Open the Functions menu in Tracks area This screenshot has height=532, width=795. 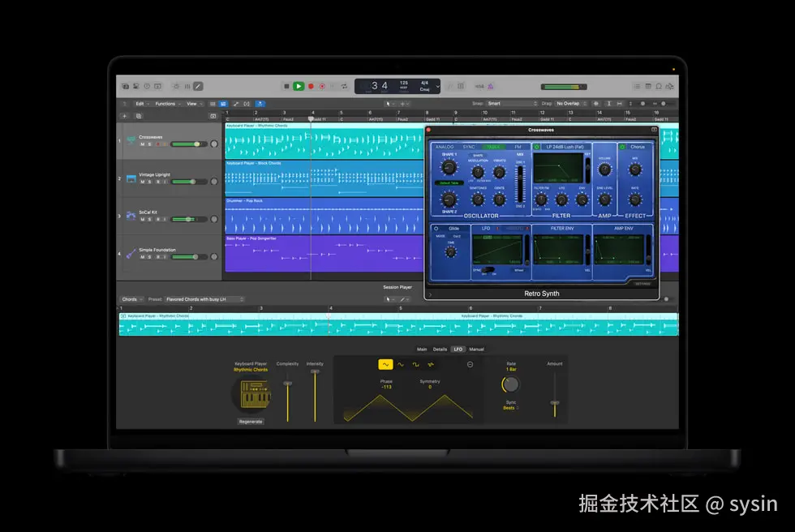pos(168,104)
